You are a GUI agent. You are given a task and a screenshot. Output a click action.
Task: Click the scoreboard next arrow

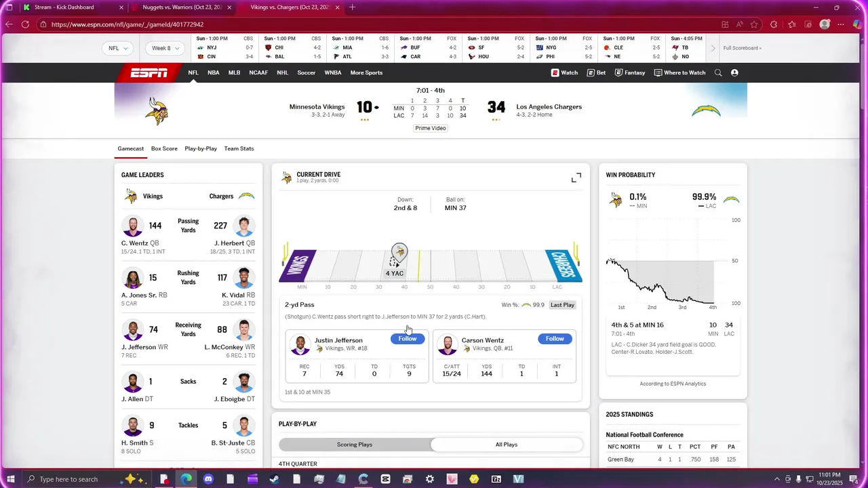(713, 48)
